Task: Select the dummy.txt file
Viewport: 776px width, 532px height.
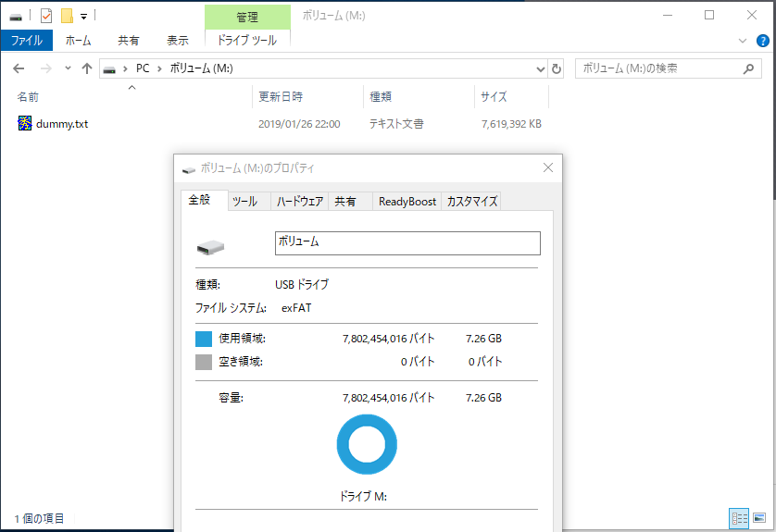Action: click(62, 124)
